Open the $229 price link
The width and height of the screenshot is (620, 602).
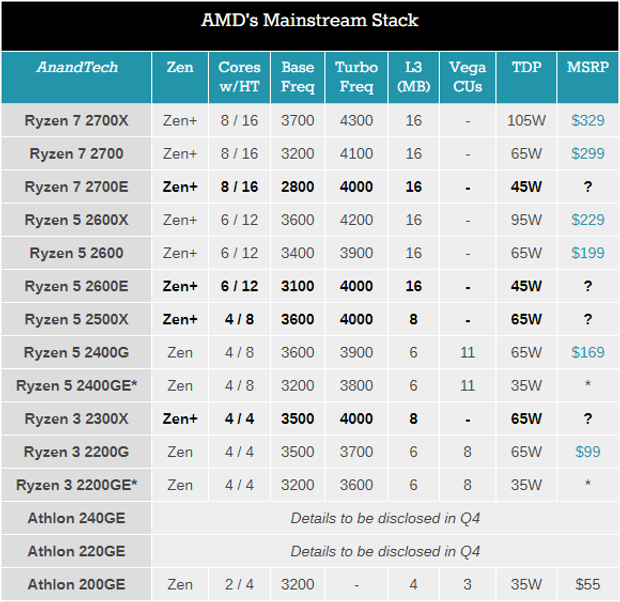587,220
